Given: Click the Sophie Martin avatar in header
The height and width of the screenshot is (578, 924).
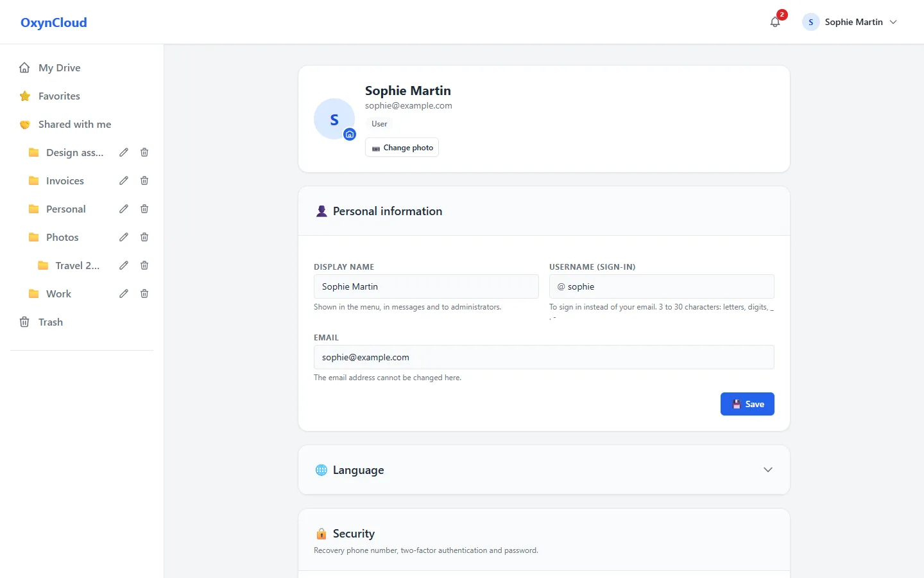Looking at the screenshot, I should pos(811,22).
